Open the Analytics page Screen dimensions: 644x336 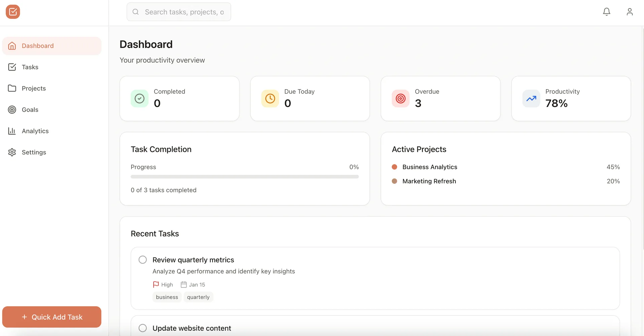(52, 131)
